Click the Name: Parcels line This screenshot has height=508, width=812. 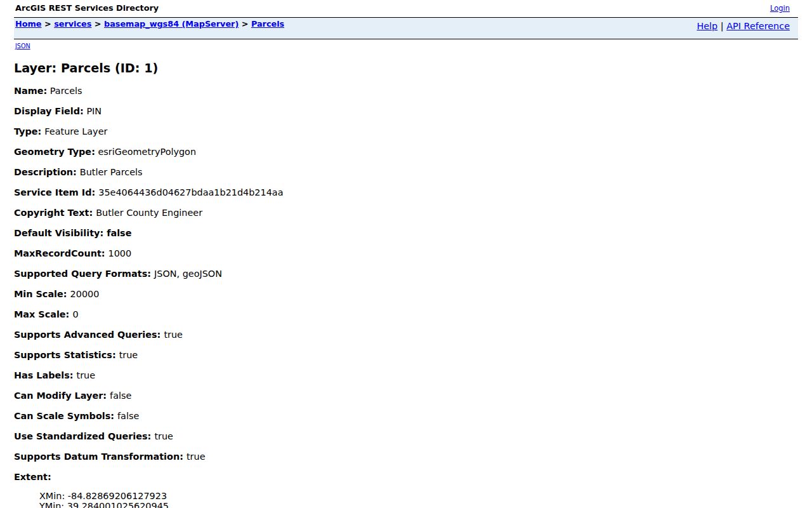click(48, 91)
